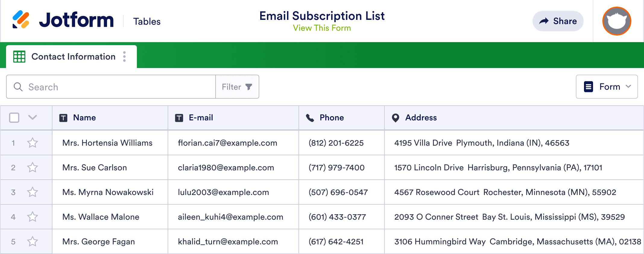The height and width of the screenshot is (254, 644).
Task: Click the Contact Information grid icon
Action: coord(19,57)
